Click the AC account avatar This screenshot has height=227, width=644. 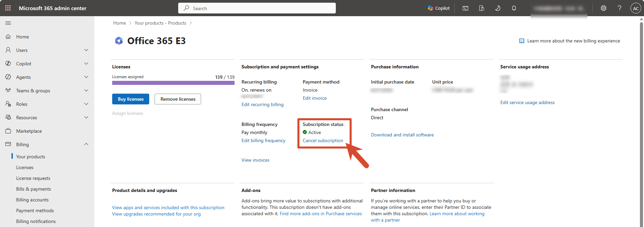(636, 8)
